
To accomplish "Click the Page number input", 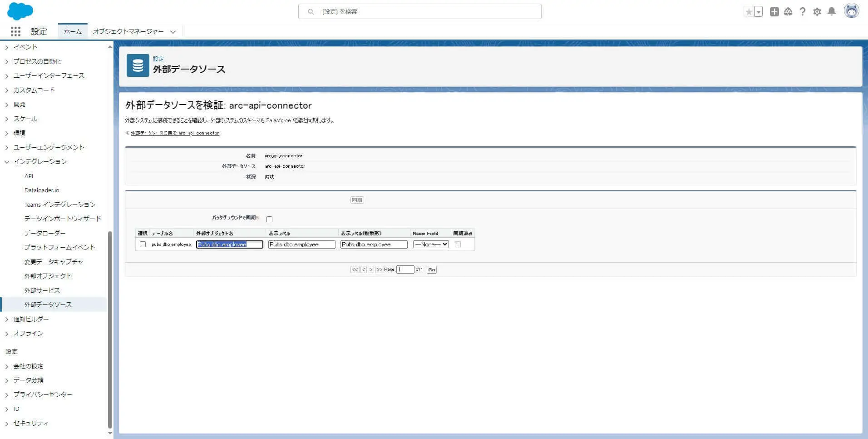I will point(405,269).
